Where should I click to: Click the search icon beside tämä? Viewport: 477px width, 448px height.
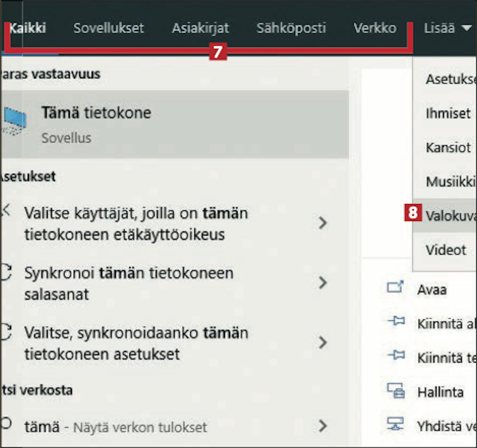(x=6, y=423)
